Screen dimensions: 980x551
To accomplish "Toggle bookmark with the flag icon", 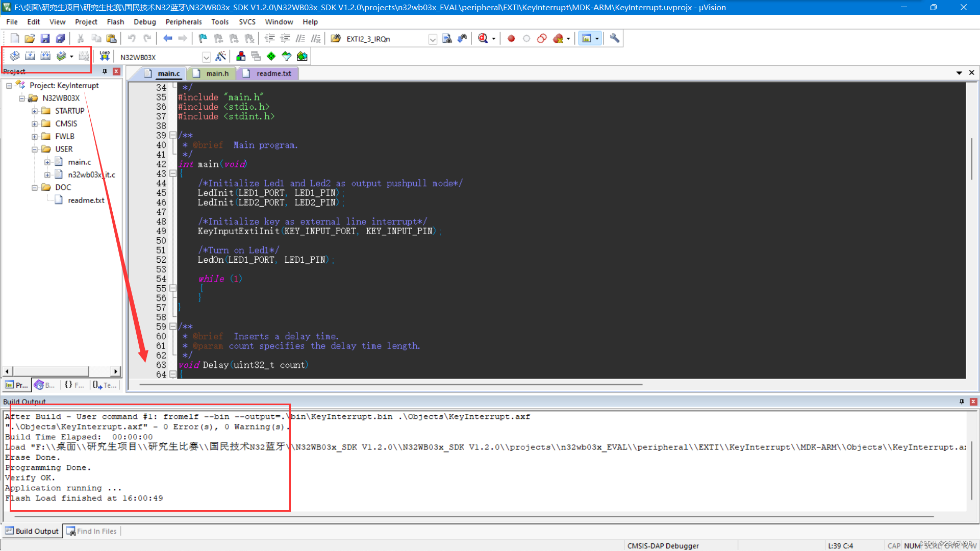I will click(203, 38).
